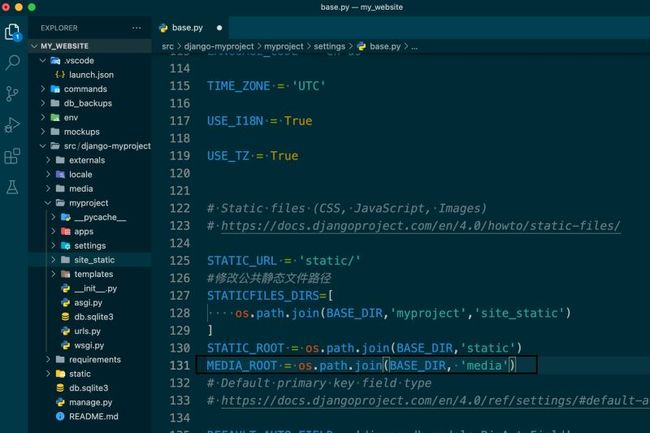Click the EXPLORER panel title
The image size is (650, 433).
pos(59,28)
